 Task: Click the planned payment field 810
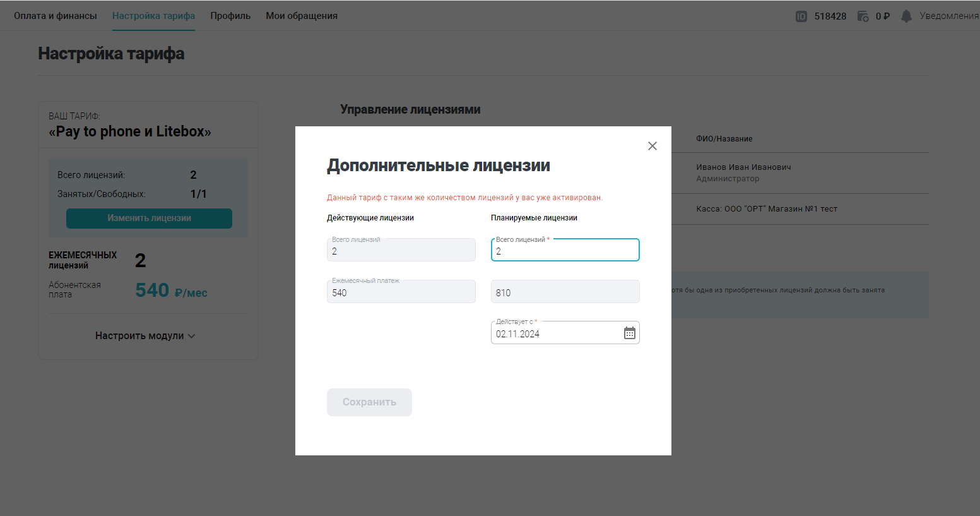coord(565,292)
